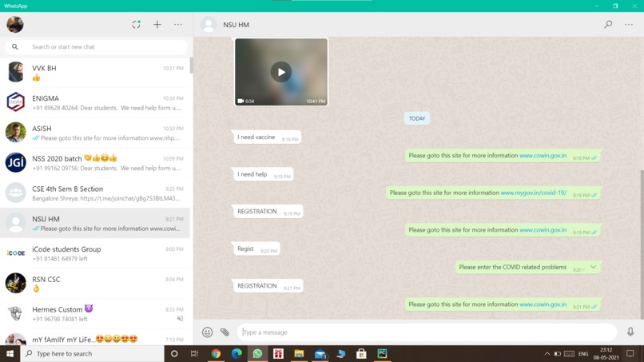
Task: Click the conversation vertical scrollbar
Action: [x=642, y=245]
